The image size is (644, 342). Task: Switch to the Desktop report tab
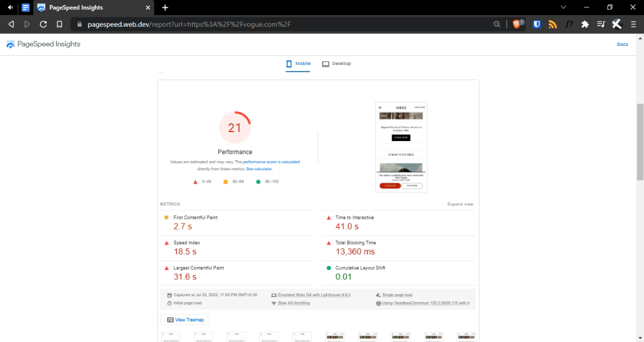tap(336, 64)
